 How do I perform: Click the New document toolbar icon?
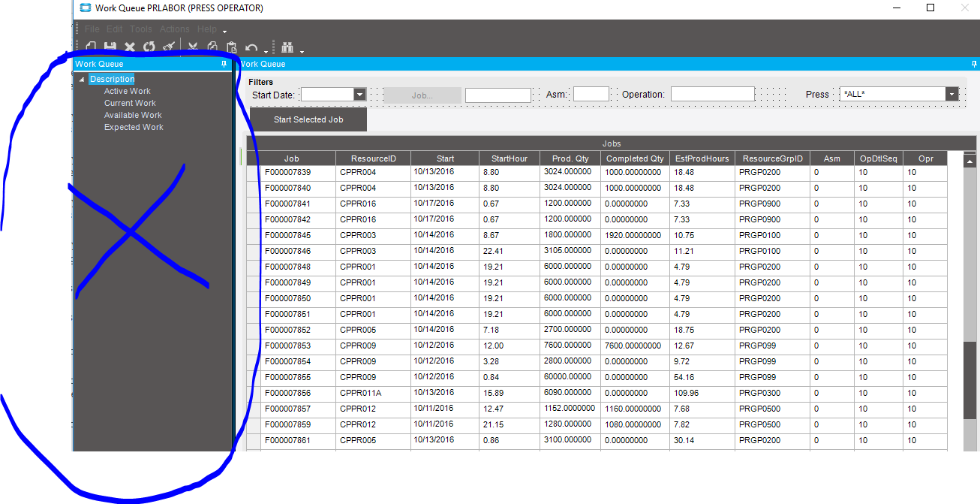coord(91,47)
